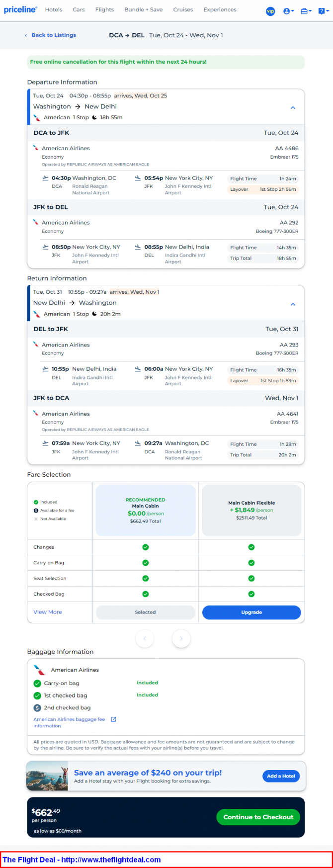Click the 1st checked bag green check icon
Image resolution: width=333 pixels, height=868 pixels.
coord(37,695)
